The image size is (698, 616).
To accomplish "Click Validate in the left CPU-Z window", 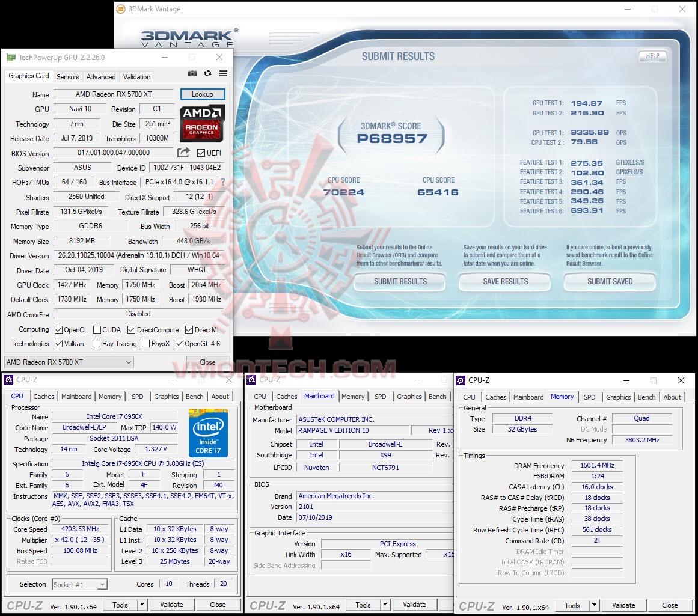I will tap(171, 605).
